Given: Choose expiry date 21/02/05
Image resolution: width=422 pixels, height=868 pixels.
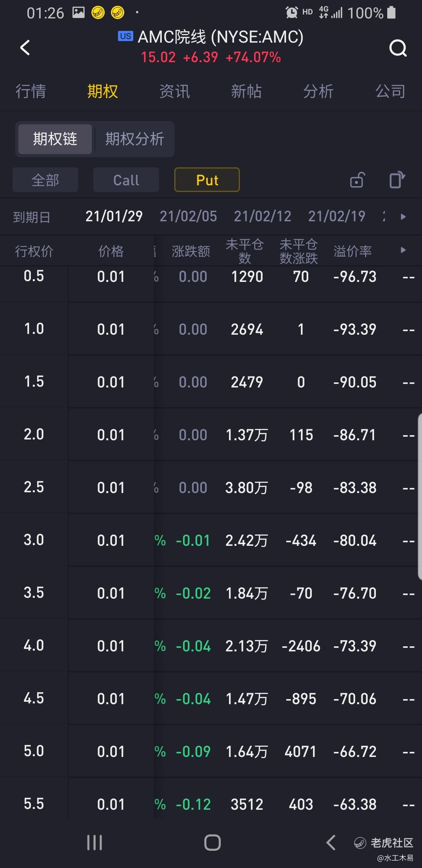Looking at the screenshot, I should (188, 216).
